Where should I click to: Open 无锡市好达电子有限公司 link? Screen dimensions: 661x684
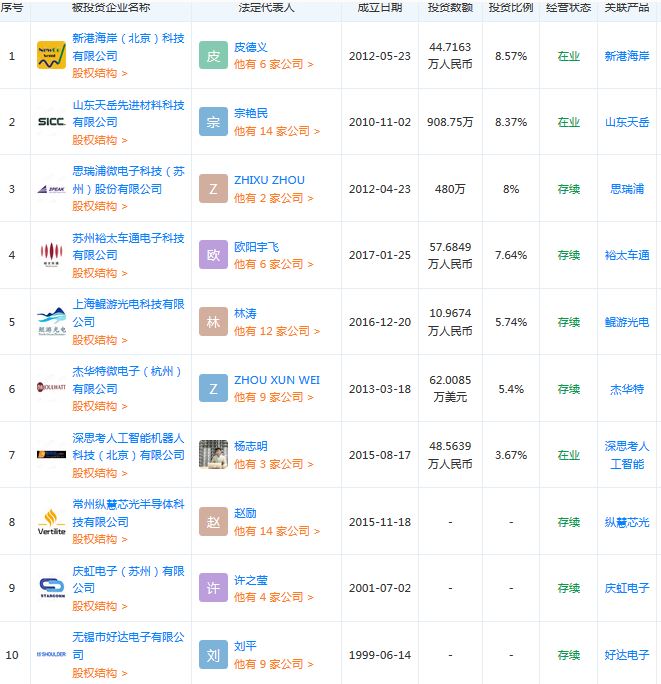[x=128, y=646]
